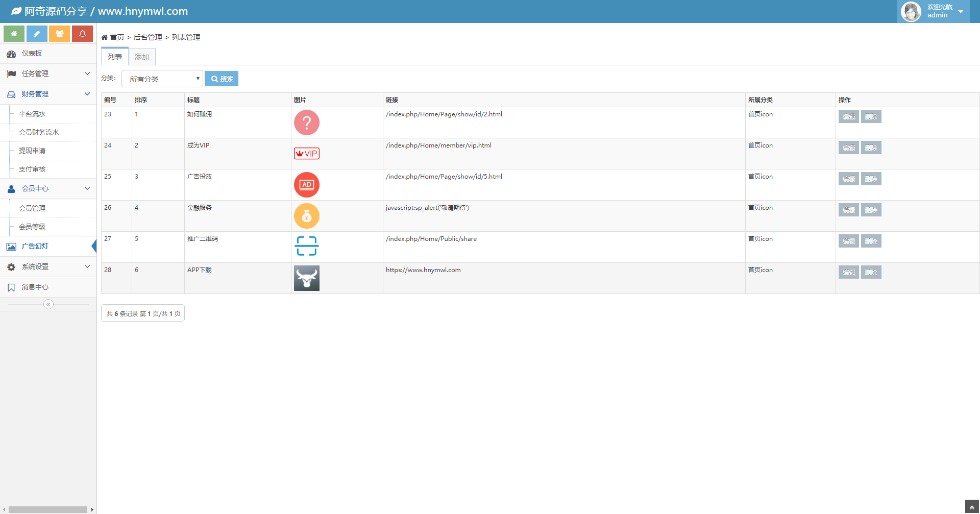Screen dimensions: 980x514
Task: Open the 仪表板 dashboard item
Action: (32, 54)
